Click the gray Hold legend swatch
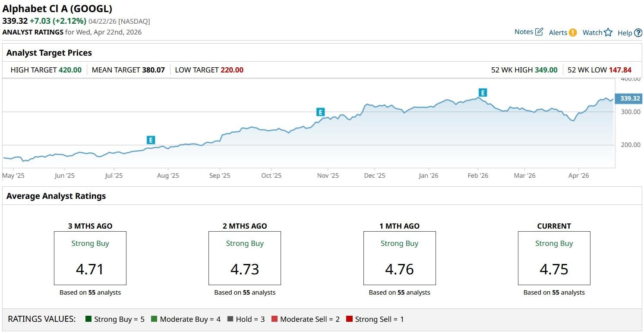This screenshot has height=333, width=644. tap(230, 319)
